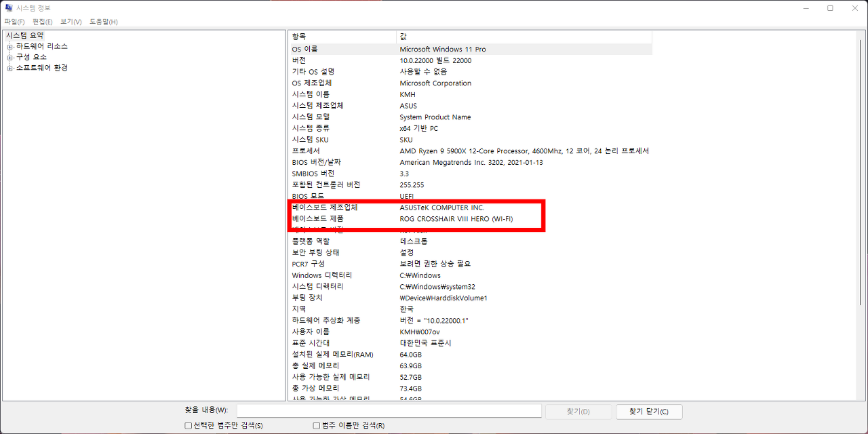Image resolution: width=868 pixels, height=434 pixels.
Task: Select the 버전 row label
Action: [299, 60]
